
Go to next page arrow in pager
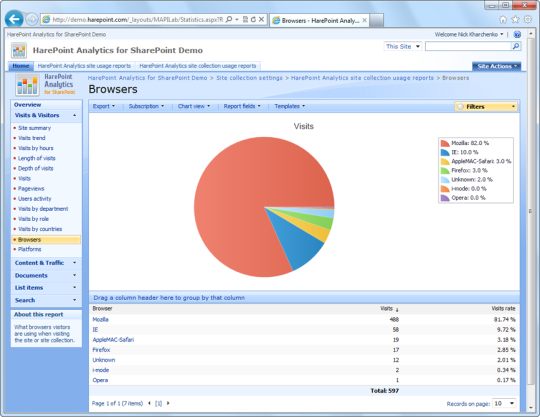[168, 403]
